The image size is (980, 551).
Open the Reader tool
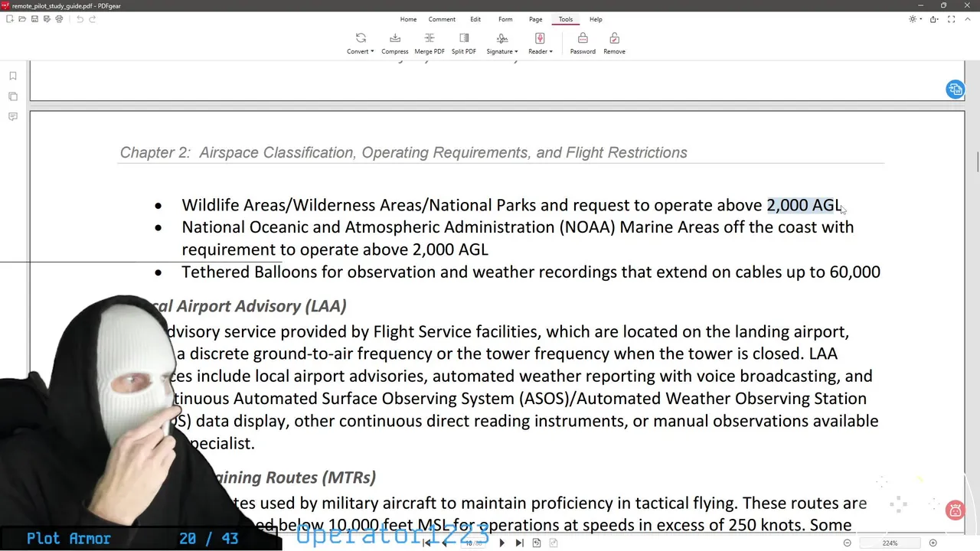(540, 44)
